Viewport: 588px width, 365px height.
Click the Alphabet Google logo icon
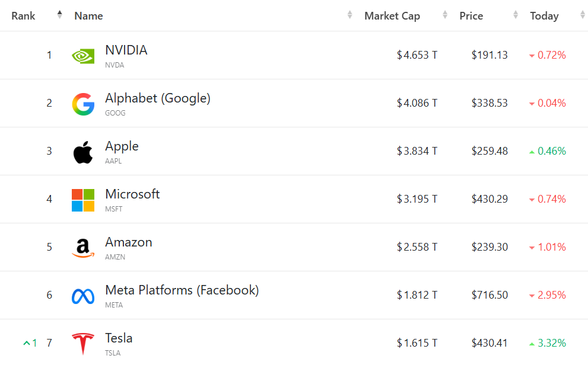point(83,104)
